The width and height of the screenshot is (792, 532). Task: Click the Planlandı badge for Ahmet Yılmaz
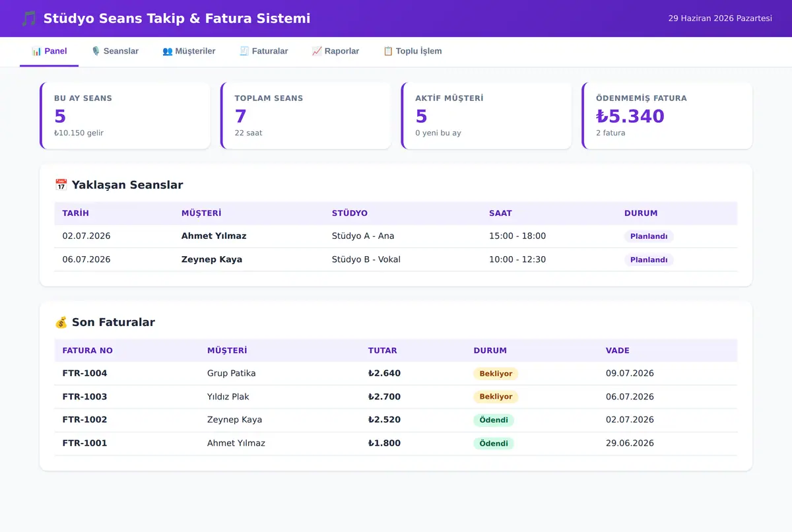(649, 236)
